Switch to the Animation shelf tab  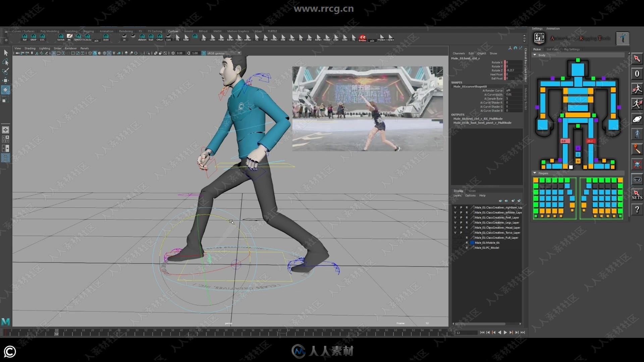(x=106, y=31)
